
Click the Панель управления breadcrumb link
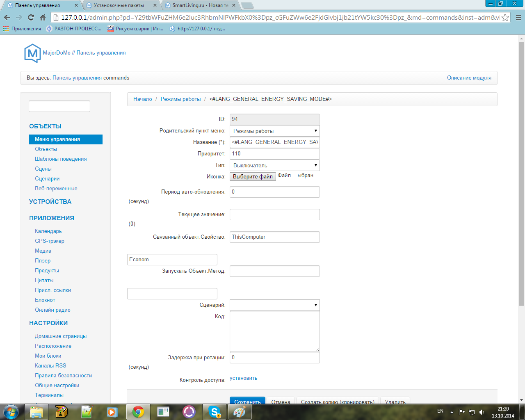(77, 78)
